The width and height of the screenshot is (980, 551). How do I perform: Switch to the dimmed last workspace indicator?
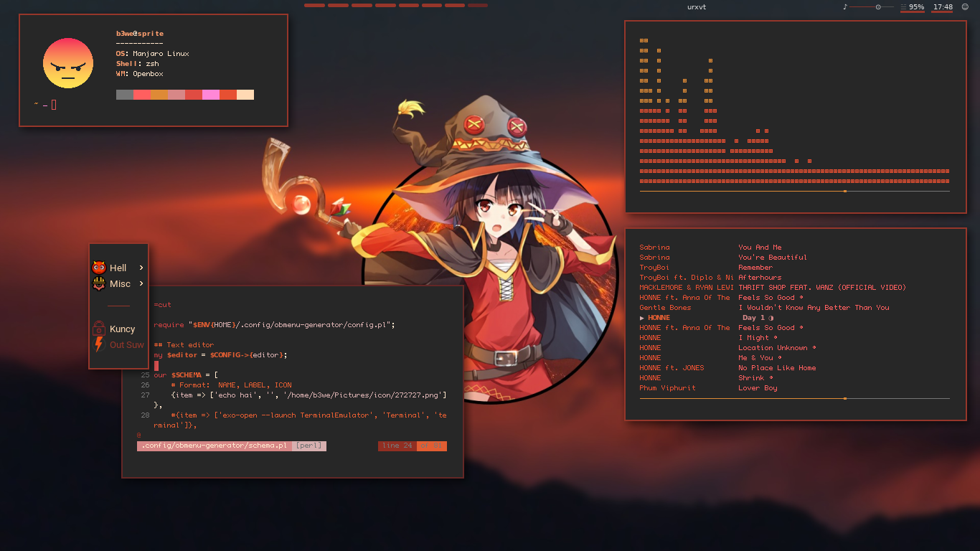coord(478,5)
